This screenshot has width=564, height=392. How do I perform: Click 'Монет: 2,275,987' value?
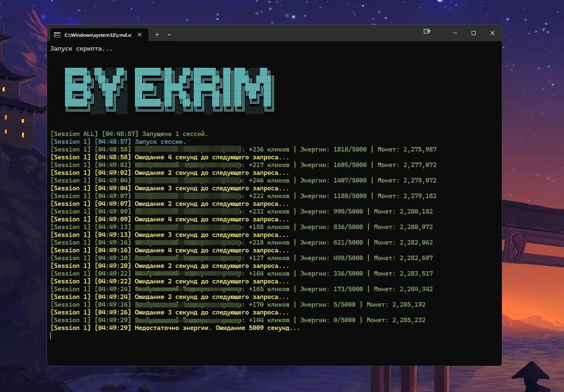[x=407, y=149]
